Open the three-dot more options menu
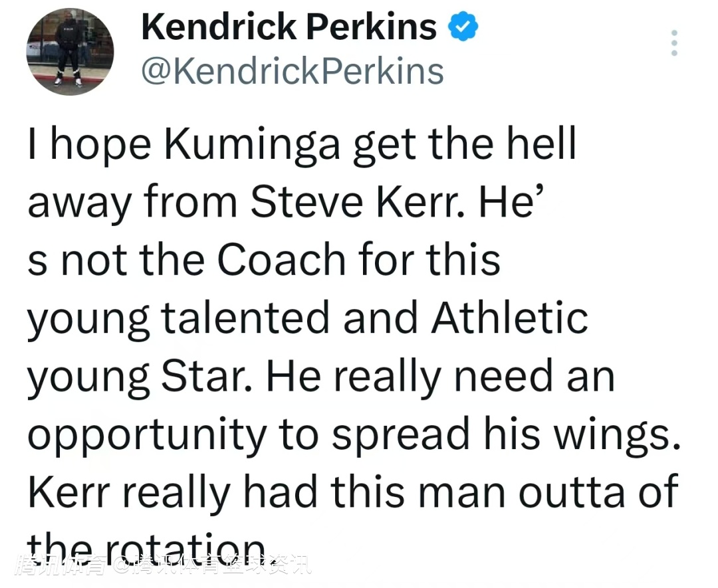Image resolution: width=718 pixels, height=588 pixels. (675, 43)
